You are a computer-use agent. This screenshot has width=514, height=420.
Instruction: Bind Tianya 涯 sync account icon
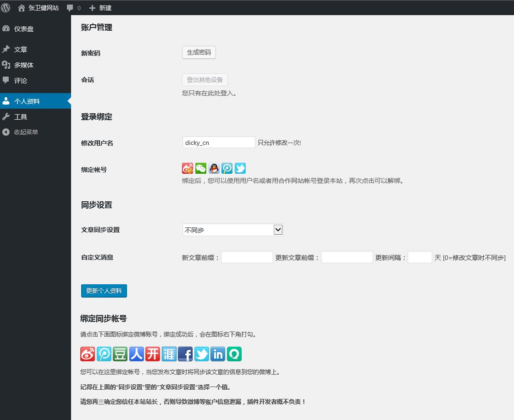(169, 354)
